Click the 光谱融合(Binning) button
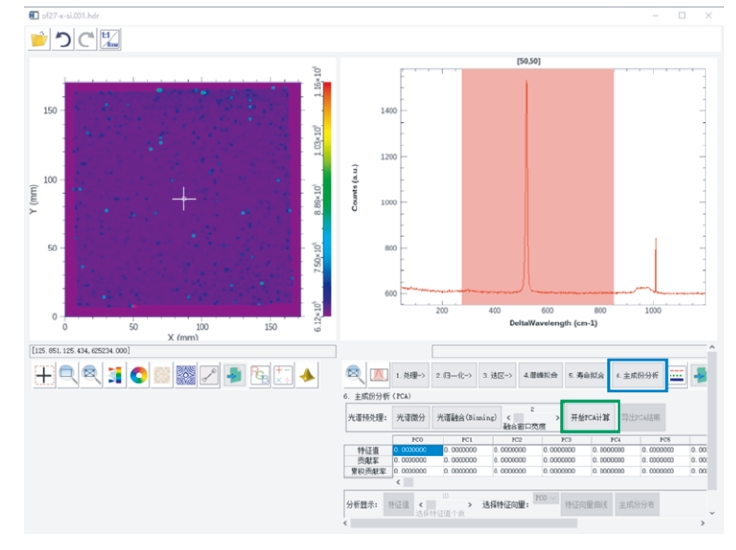Viewport: 736px width, 550px height. pos(463,415)
